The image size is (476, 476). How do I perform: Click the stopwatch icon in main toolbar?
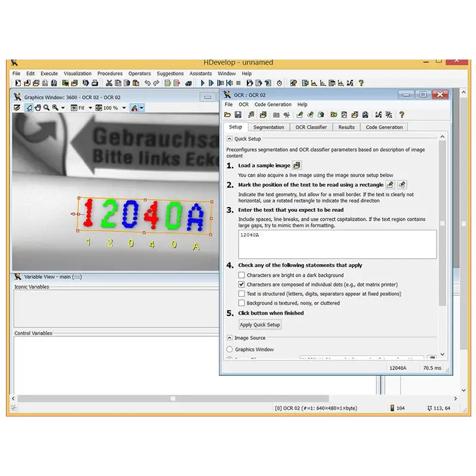pos(279,83)
